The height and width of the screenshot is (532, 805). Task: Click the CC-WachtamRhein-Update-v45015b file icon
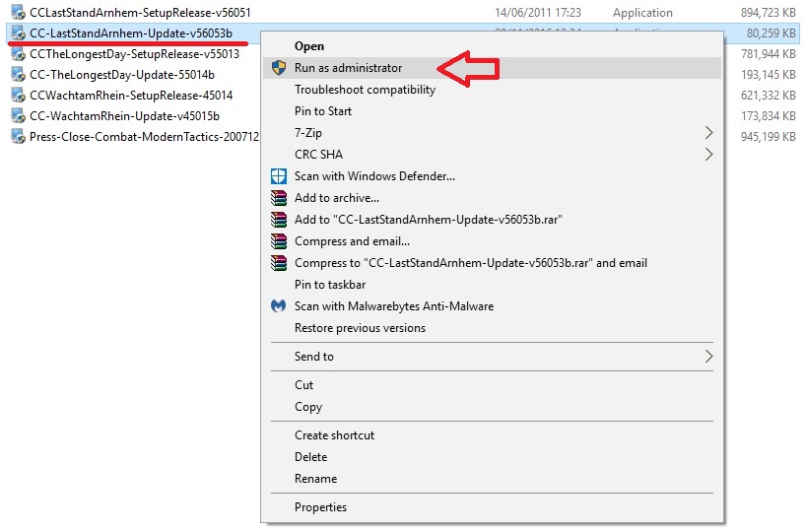(18, 116)
